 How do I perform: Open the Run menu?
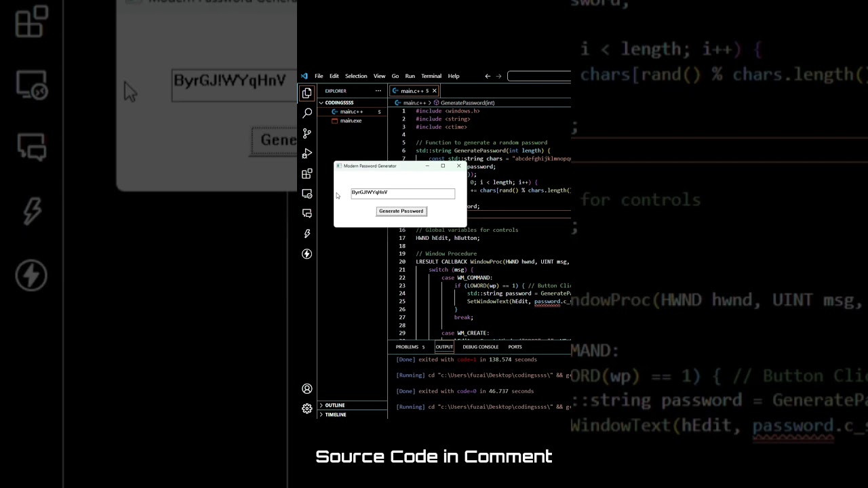(410, 76)
